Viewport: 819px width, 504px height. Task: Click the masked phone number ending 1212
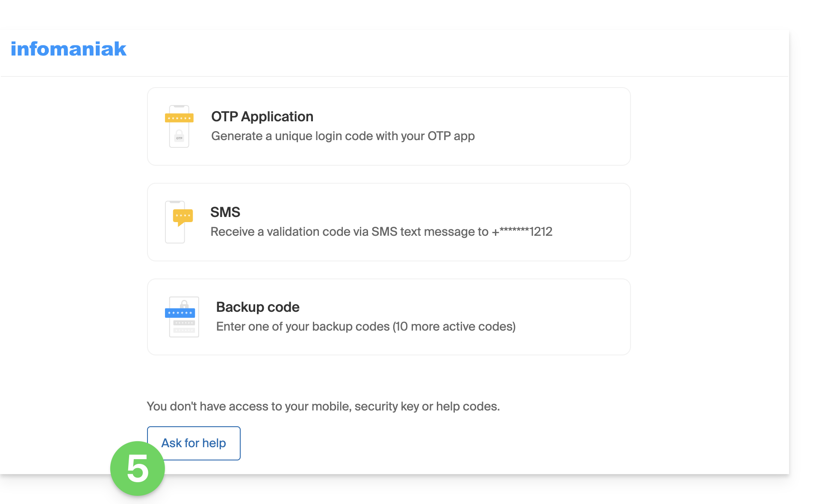[522, 231]
